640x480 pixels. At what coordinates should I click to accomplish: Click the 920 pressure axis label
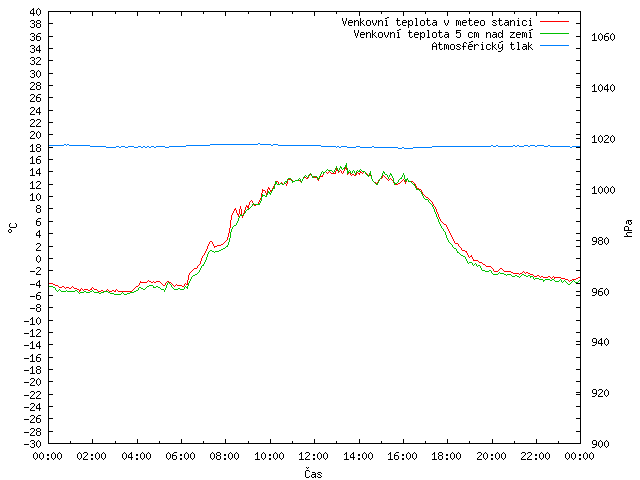tap(600, 393)
